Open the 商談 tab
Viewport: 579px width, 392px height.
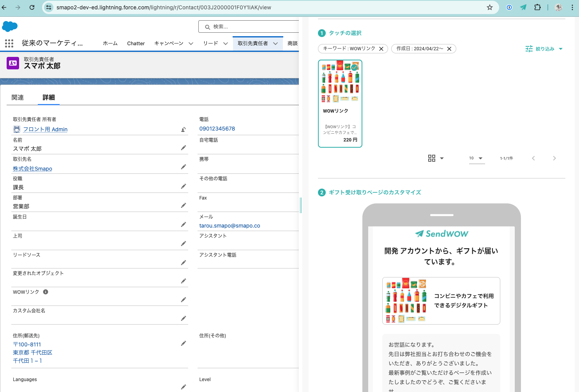click(x=293, y=43)
